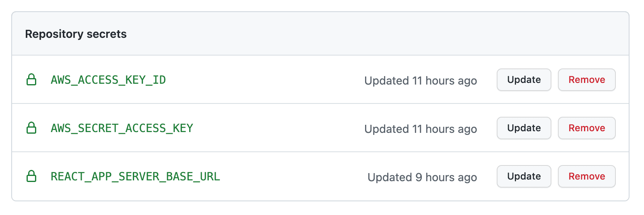Click blank space between AWS_ACCESS_KEY_ID and its timestamp
This screenshot has width=644, height=215.
coord(266,80)
